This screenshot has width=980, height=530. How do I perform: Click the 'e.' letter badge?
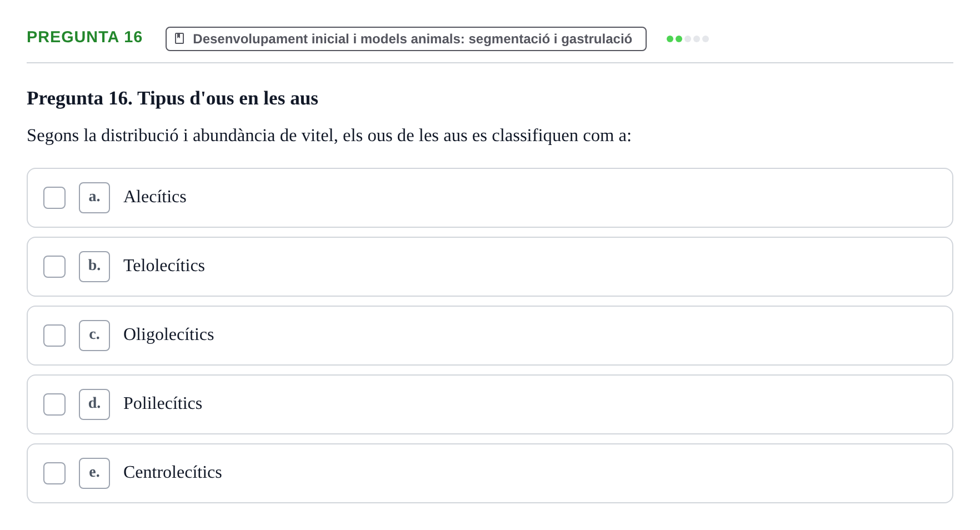pyautogui.click(x=94, y=473)
